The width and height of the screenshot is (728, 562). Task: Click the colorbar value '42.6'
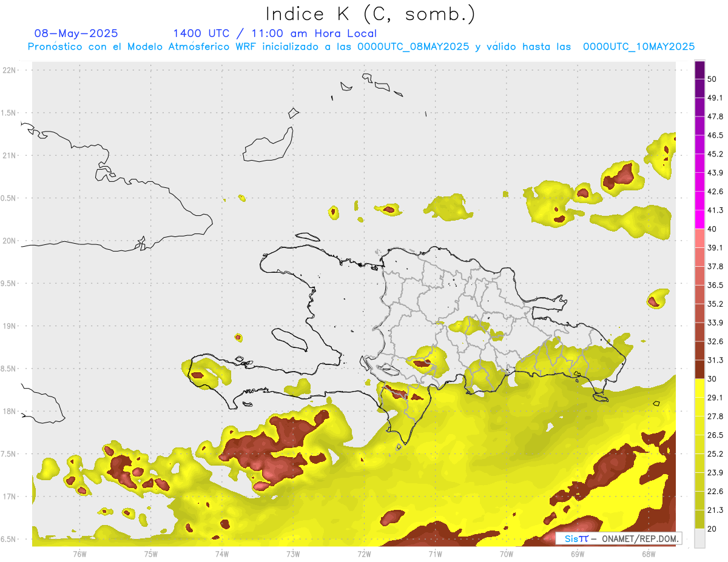click(715, 192)
